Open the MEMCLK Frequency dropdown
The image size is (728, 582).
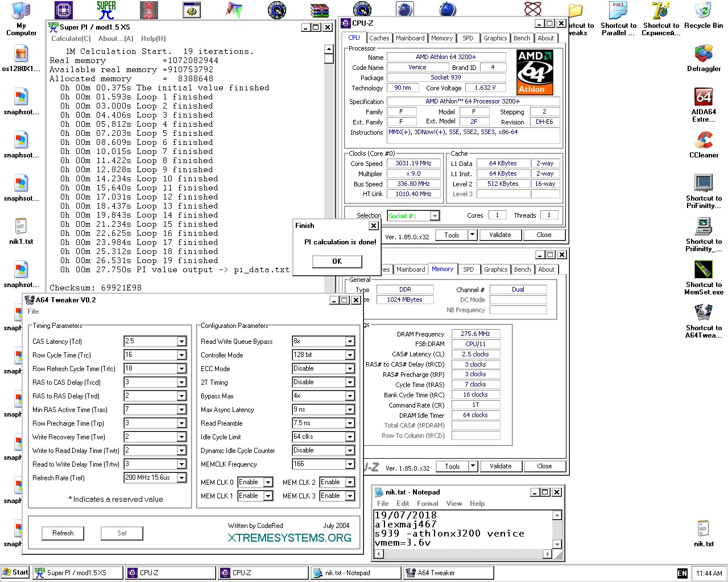click(x=350, y=464)
